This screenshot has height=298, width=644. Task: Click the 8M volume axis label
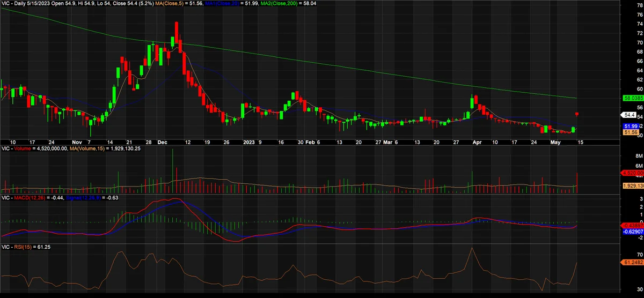[x=639, y=155]
